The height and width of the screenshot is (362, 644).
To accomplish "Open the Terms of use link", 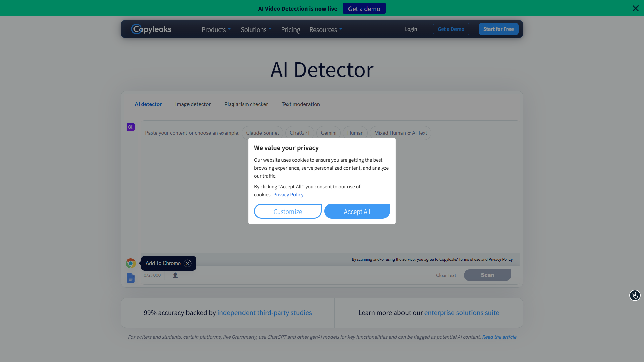I will click(469, 259).
